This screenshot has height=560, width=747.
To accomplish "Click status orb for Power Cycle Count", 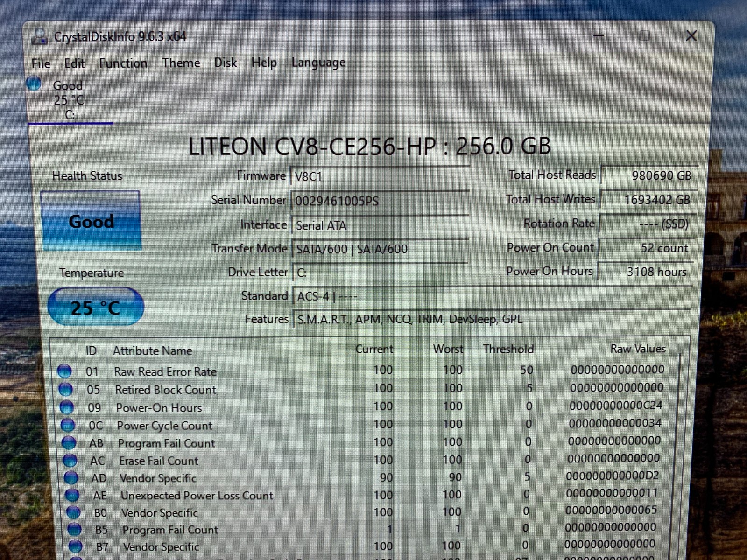I will coord(68,425).
